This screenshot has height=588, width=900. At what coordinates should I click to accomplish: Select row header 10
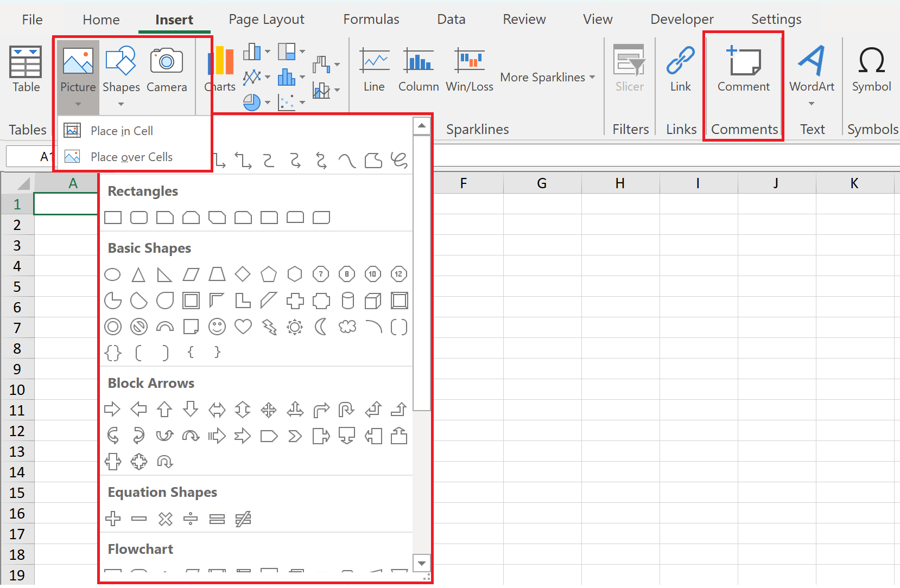17,389
